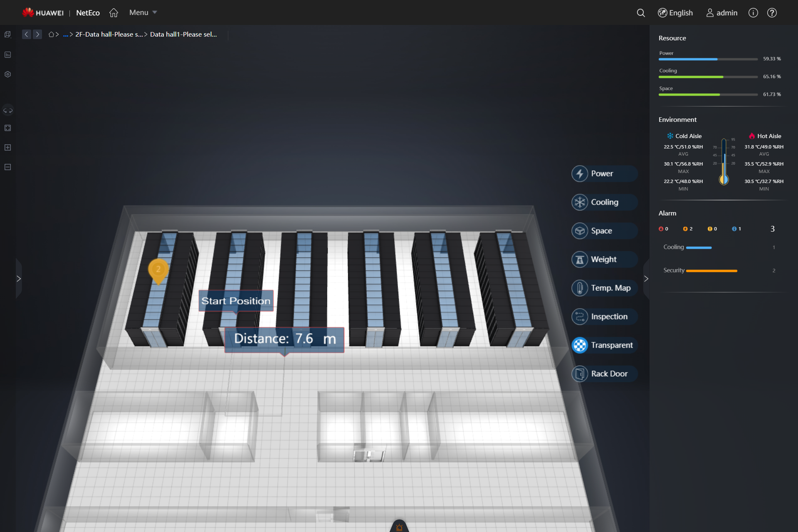This screenshot has width=798, height=532.
Task: Select the 2F-Data hall breadcrumb entry
Action: [x=108, y=34]
